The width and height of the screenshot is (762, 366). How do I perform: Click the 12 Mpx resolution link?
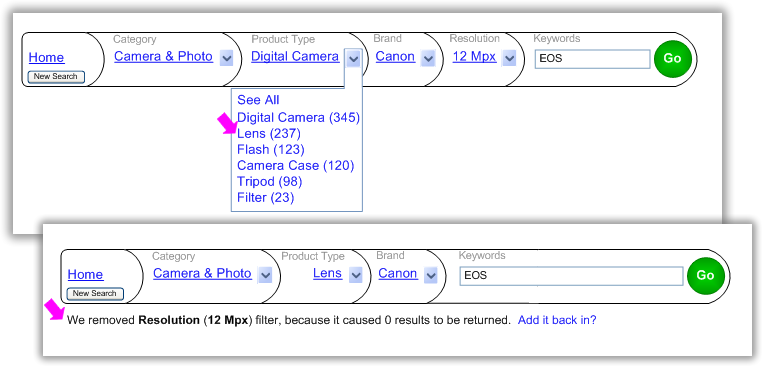click(474, 56)
